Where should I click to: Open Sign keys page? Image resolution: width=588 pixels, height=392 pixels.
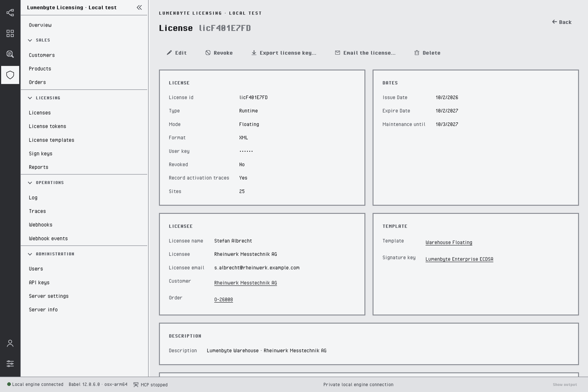point(40,154)
